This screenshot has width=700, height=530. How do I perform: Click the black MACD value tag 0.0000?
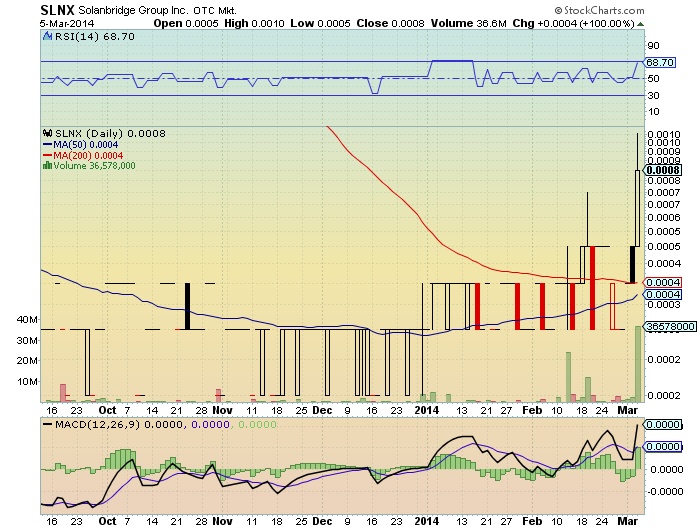662,424
